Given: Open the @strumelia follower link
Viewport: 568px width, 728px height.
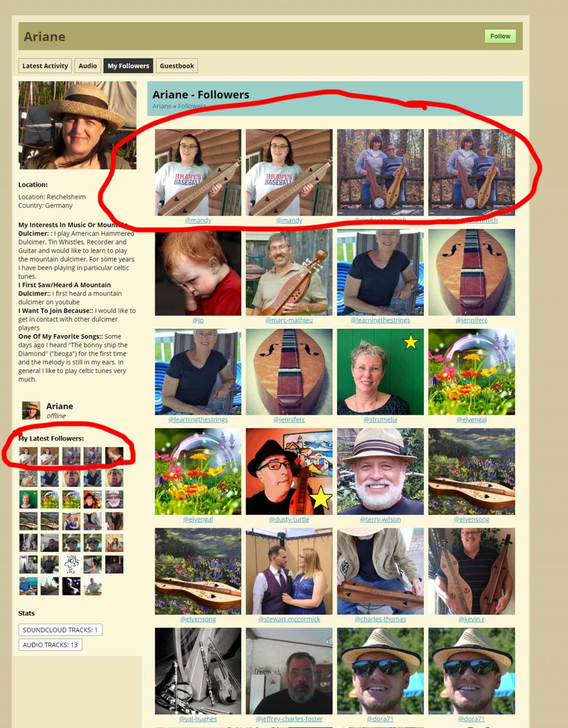Looking at the screenshot, I should [x=380, y=419].
